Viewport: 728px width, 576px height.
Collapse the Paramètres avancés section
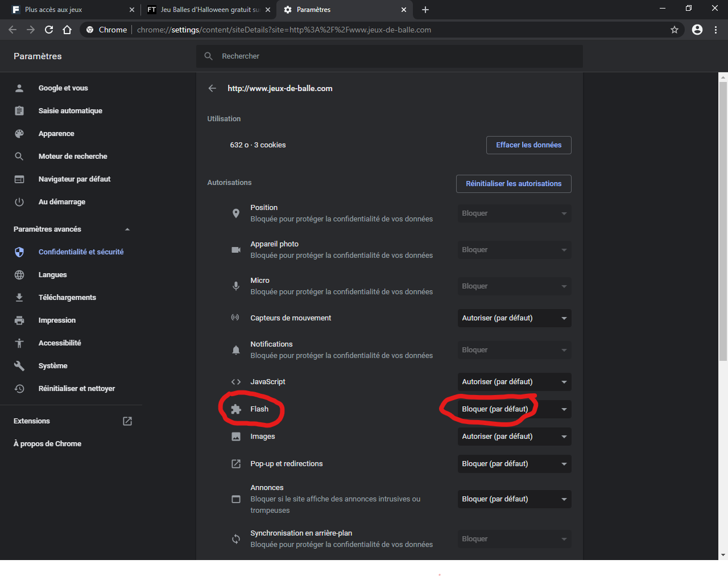(127, 229)
